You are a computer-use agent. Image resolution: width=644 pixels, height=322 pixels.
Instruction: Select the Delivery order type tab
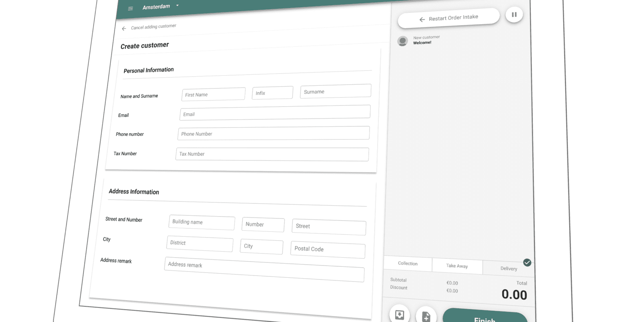pyautogui.click(x=508, y=268)
